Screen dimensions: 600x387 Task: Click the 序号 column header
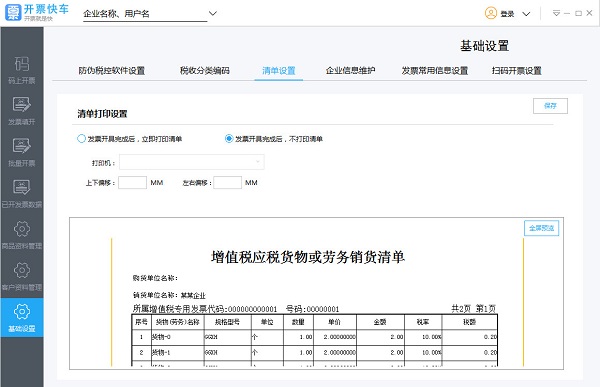141,322
